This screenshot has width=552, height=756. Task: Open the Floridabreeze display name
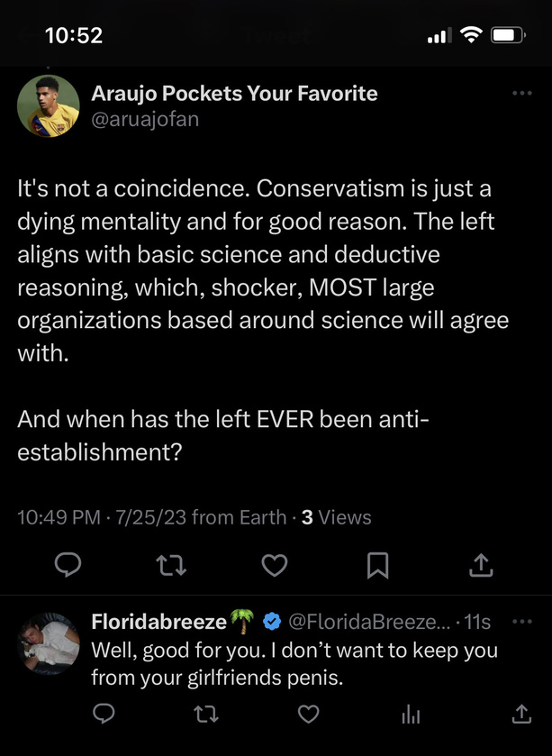[x=159, y=622]
